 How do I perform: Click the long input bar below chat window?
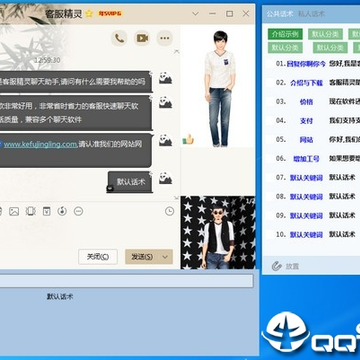click(126, 281)
